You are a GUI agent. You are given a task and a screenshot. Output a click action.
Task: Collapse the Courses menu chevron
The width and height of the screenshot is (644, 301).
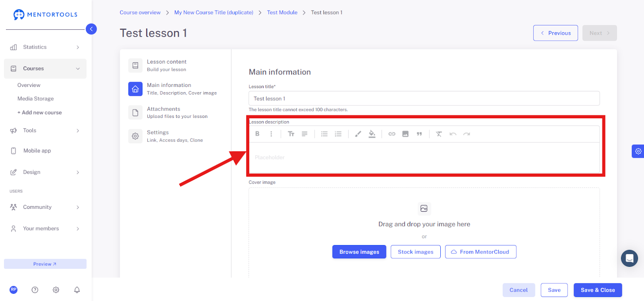tap(78, 69)
